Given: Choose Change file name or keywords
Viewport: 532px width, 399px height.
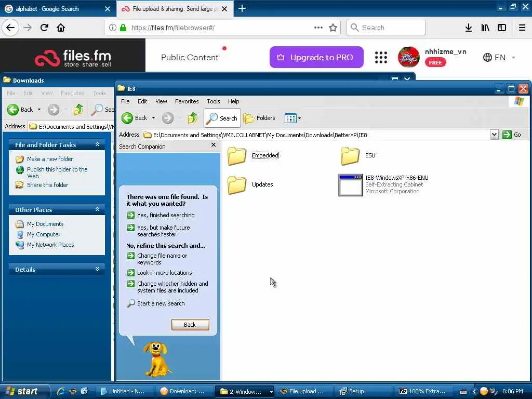Looking at the screenshot, I should point(157,259).
